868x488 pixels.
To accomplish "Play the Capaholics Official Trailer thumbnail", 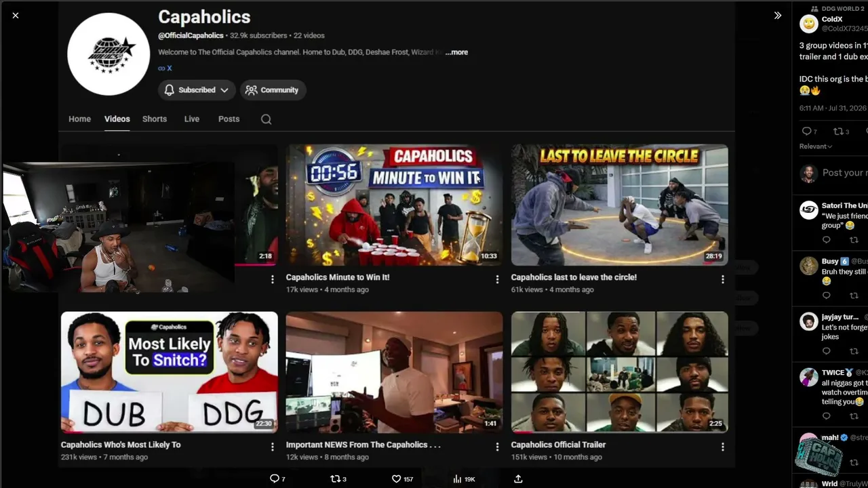I will [619, 372].
